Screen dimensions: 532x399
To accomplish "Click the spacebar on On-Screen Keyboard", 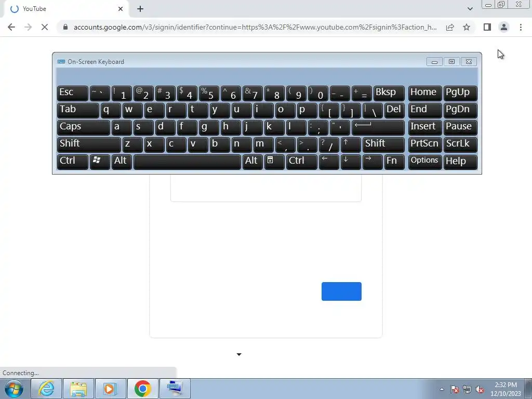I will 187,162.
